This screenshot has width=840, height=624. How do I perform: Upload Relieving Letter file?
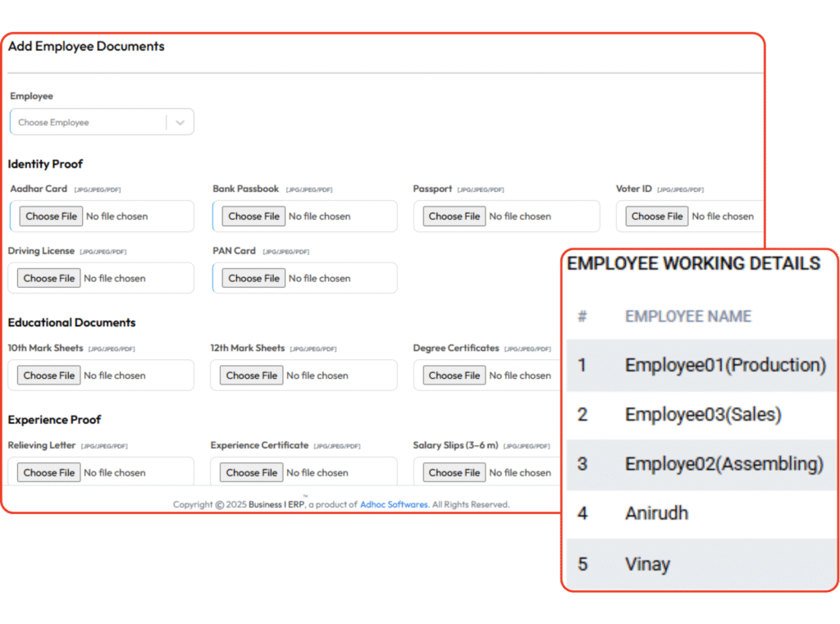coord(49,472)
